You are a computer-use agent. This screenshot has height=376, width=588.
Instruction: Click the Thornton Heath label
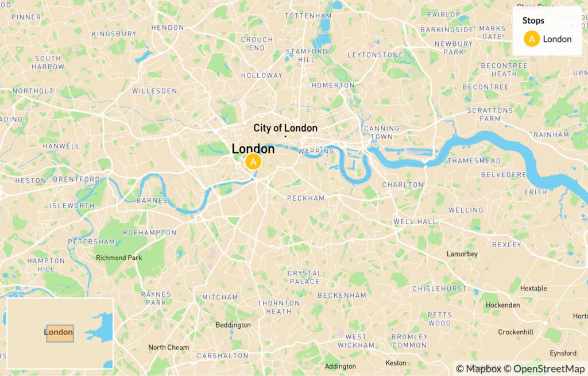278,307
